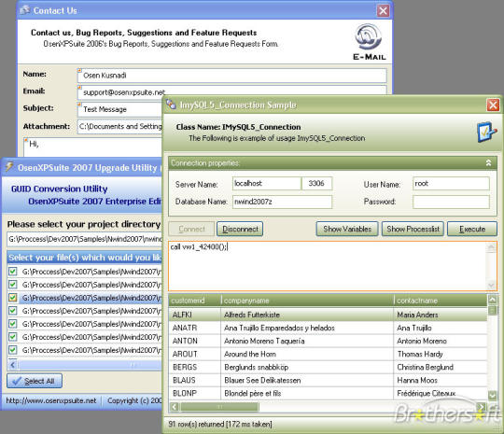Click Show Variables button

click(x=347, y=229)
